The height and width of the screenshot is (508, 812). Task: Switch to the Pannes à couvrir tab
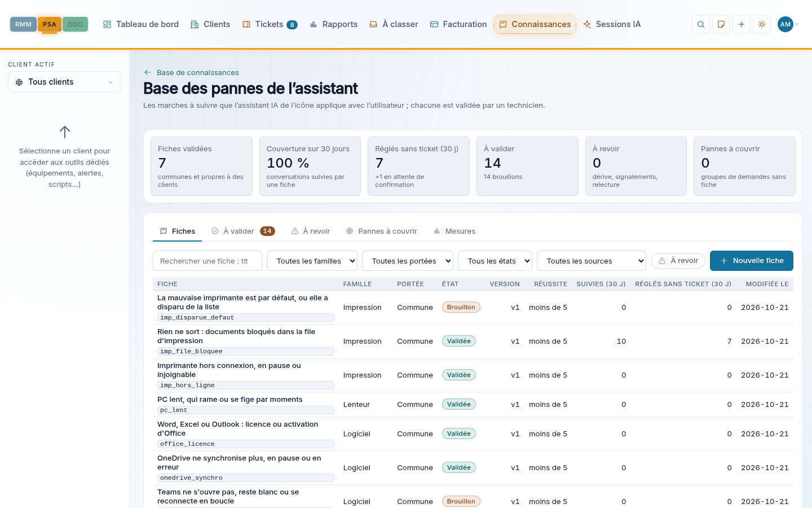pos(382,231)
